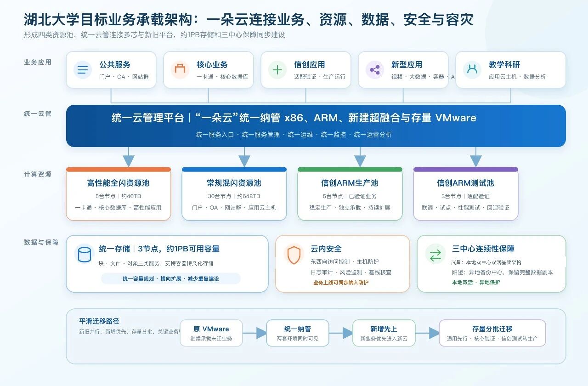Select the heading 统一存储｜3节点，约1PB可用容量
The image size is (588, 386).
pyautogui.click(x=159, y=249)
